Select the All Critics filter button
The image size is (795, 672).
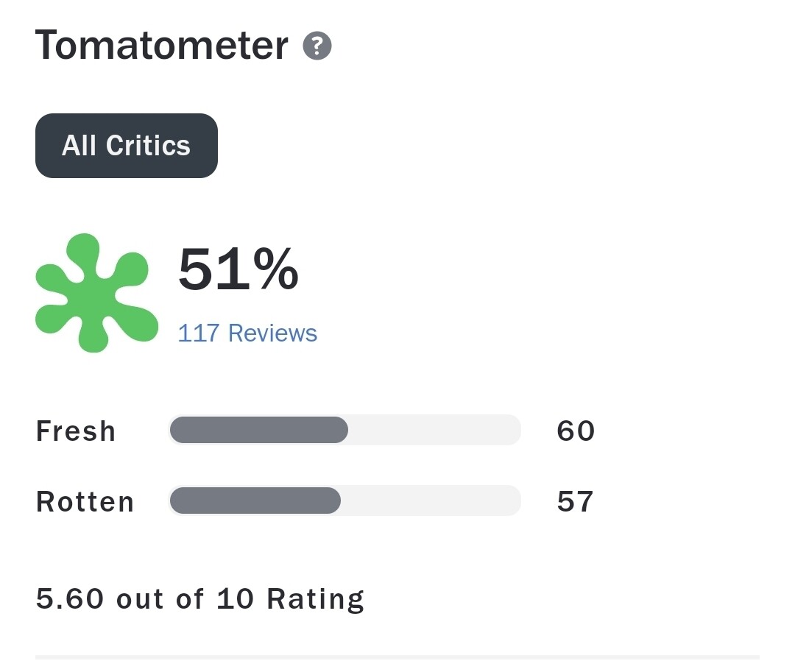coord(126,146)
